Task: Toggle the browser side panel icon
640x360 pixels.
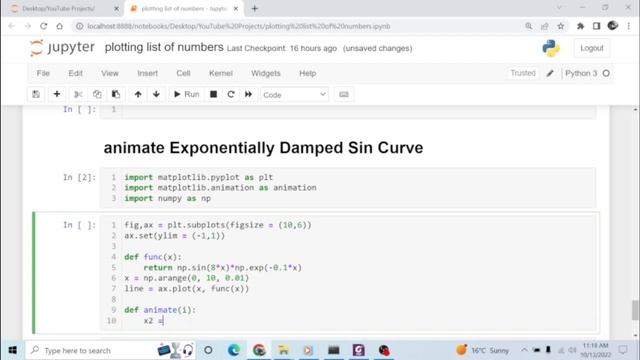Action: click(x=596, y=26)
